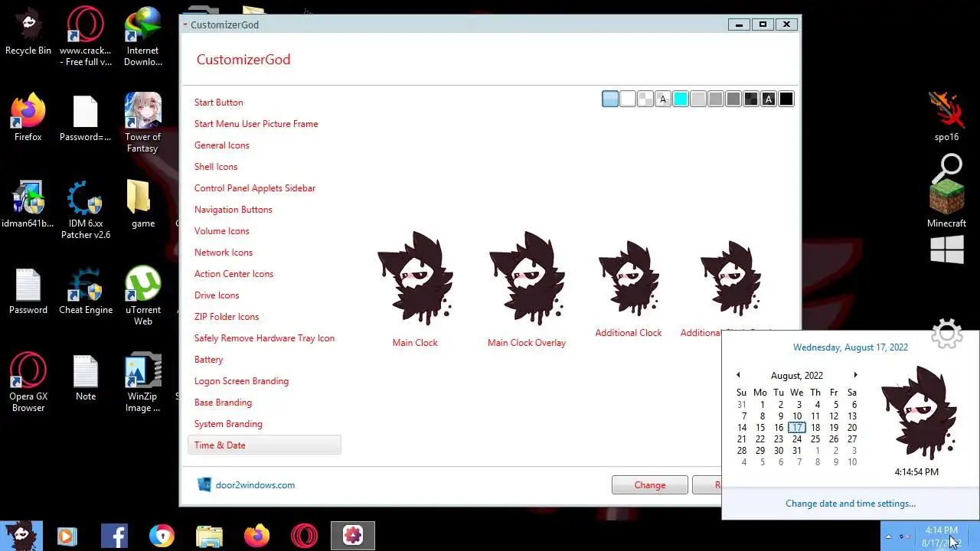
Task: Click the custom Start button on taskbar
Action: pos(21,536)
